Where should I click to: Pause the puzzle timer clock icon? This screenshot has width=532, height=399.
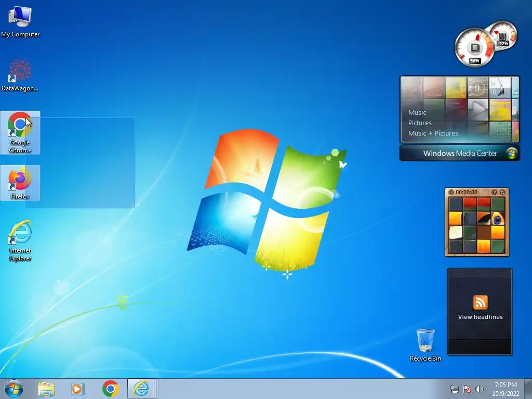pyautogui.click(x=451, y=192)
